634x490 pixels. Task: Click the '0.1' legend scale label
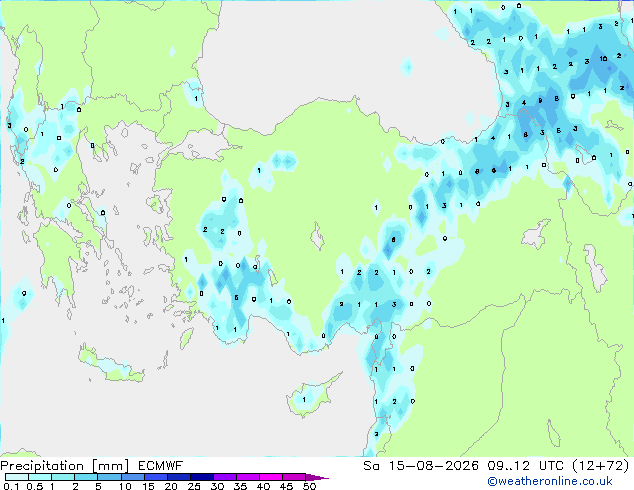point(11,486)
